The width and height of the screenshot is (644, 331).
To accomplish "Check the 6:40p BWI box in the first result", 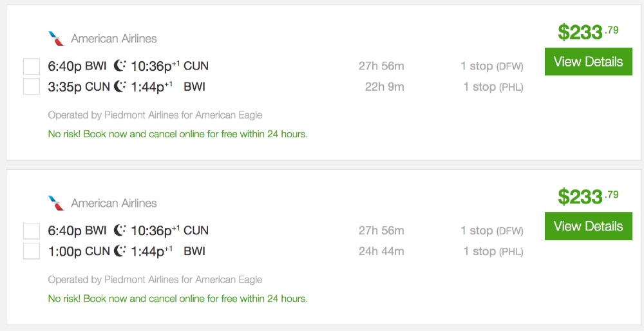I will (32, 66).
